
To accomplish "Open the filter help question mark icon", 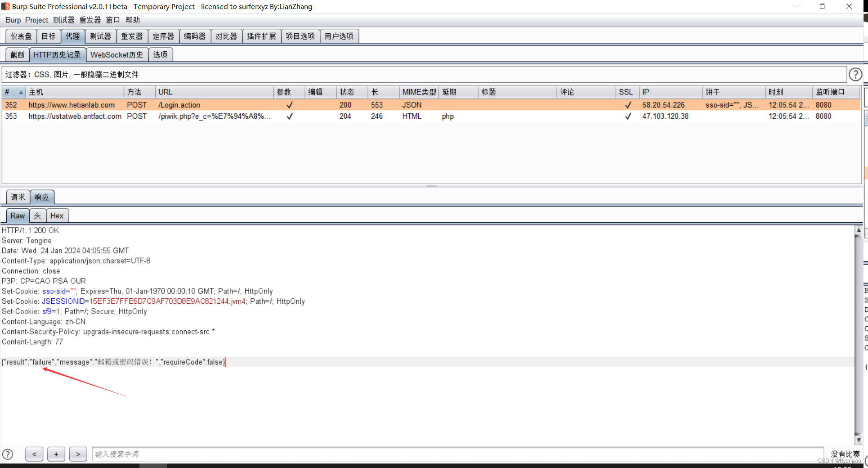I will click(855, 74).
